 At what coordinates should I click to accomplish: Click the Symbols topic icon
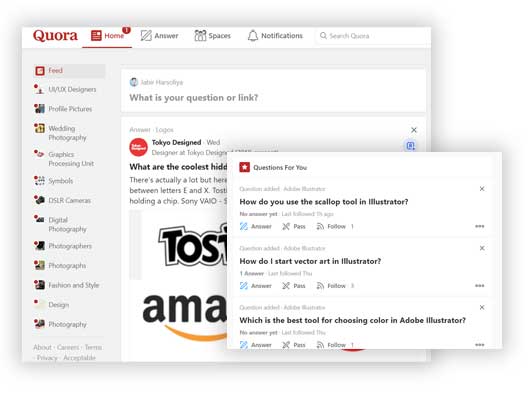(x=39, y=180)
